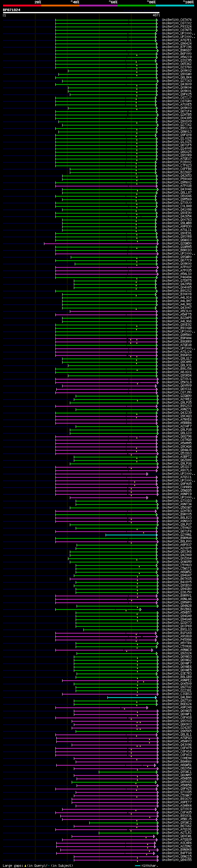Image resolution: width=197 pixels, height=868 pixels.
Task: Click the UniRef100_O24287 label
Action: point(177,728)
